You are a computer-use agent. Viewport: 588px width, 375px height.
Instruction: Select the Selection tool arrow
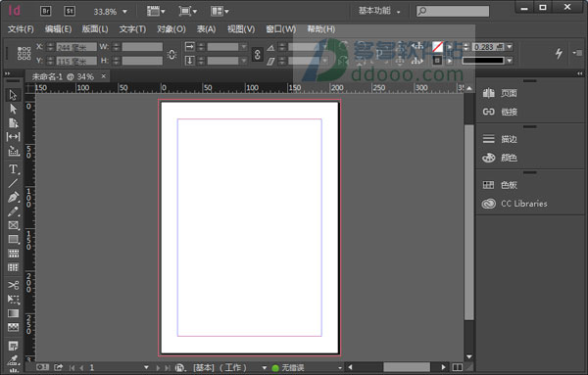pyautogui.click(x=13, y=95)
